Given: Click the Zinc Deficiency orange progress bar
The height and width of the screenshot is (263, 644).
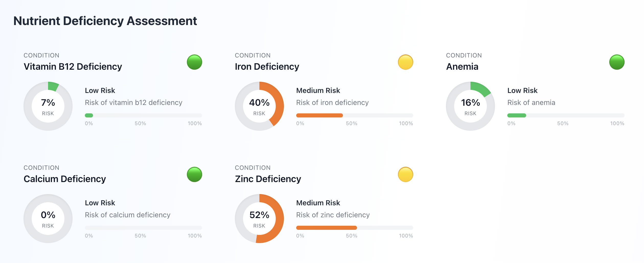Looking at the screenshot, I should point(326,228).
